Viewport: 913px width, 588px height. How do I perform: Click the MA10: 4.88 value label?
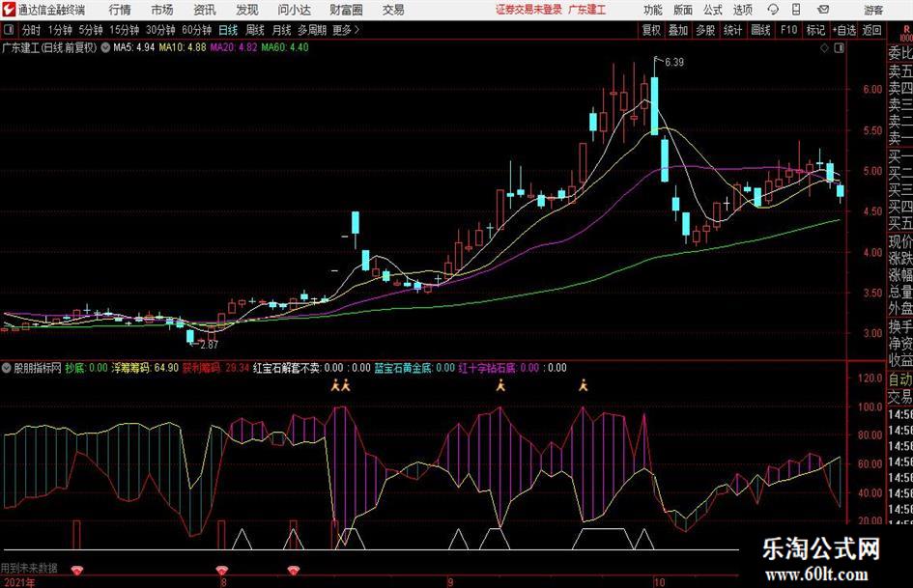(183, 47)
